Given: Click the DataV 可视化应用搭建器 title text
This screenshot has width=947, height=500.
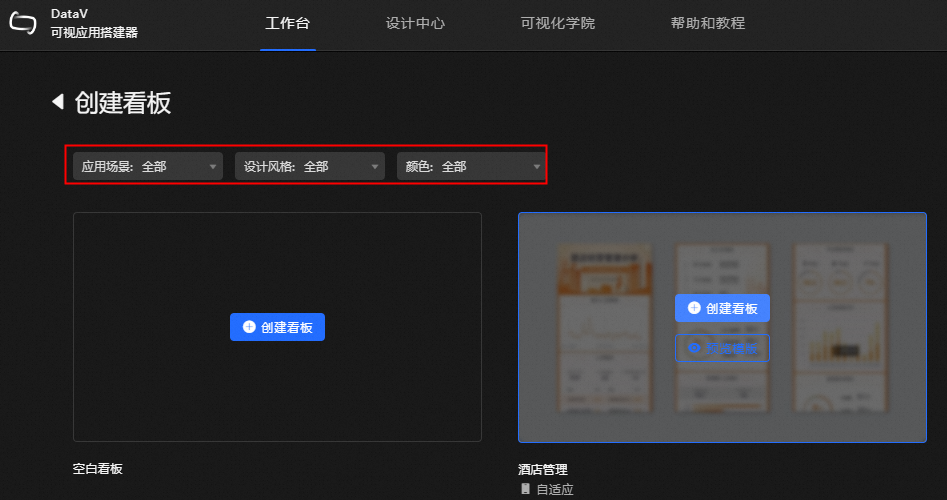Looking at the screenshot, I should pos(94,23).
